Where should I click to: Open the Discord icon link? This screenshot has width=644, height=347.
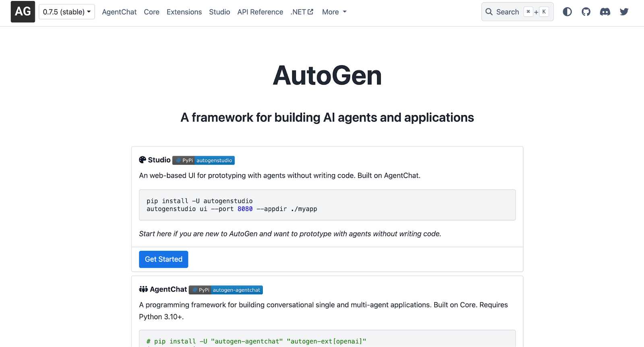pos(605,12)
